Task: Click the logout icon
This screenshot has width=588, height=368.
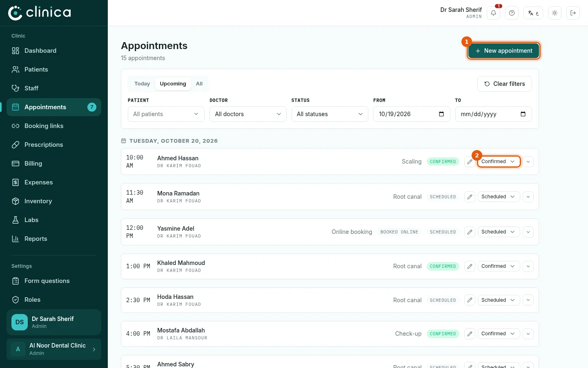Action: (573, 13)
